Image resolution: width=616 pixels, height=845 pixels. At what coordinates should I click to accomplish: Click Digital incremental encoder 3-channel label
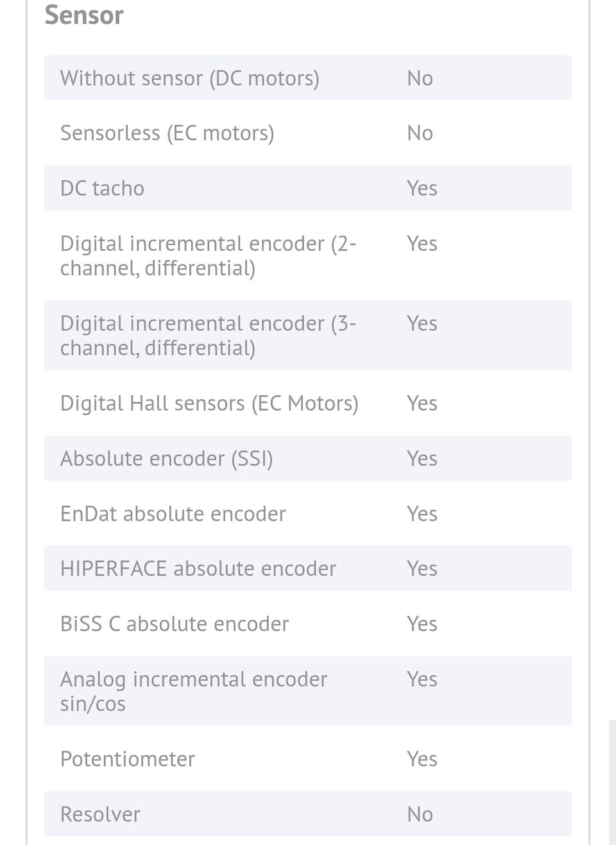[208, 335]
